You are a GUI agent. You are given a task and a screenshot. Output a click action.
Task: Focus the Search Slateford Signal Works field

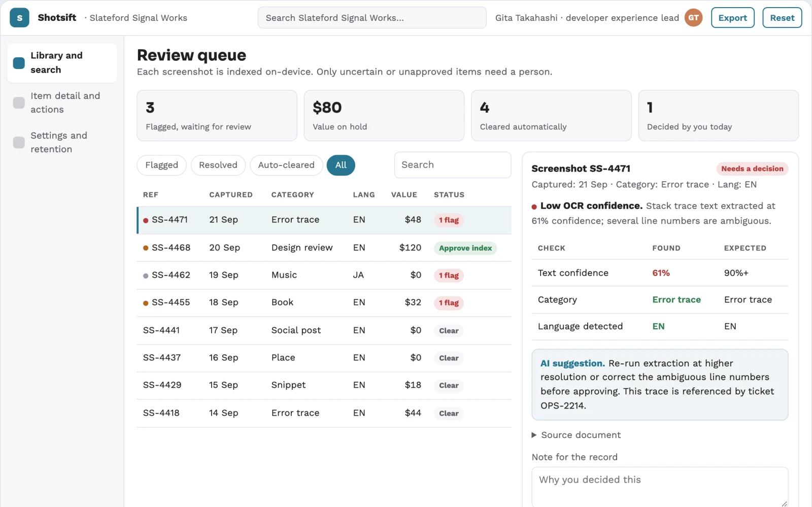coord(372,18)
